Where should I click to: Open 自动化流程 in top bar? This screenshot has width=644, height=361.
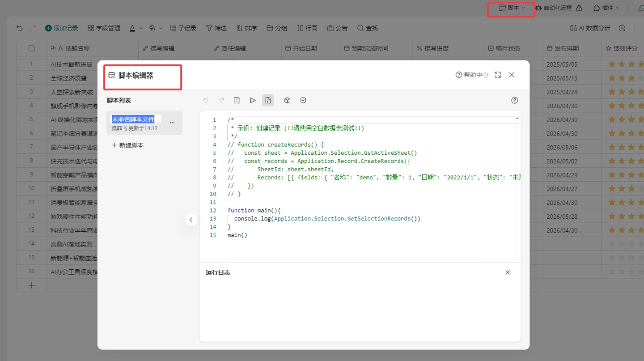(x=553, y=8)
